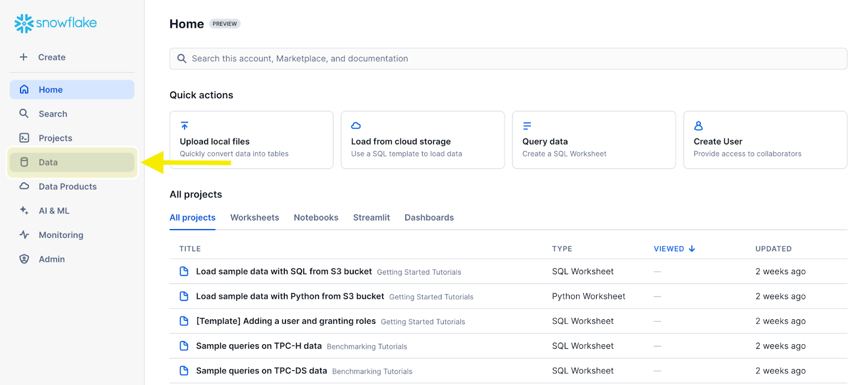Click the lines icon on Query data card
868x385 pixels.
527,126
